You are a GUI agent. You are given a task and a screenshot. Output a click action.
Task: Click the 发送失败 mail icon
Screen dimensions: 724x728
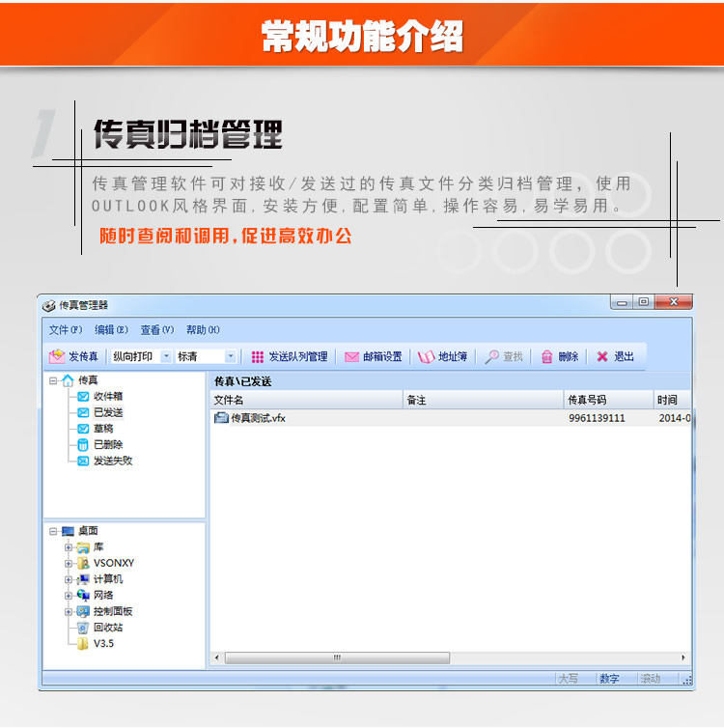point(83,461)
